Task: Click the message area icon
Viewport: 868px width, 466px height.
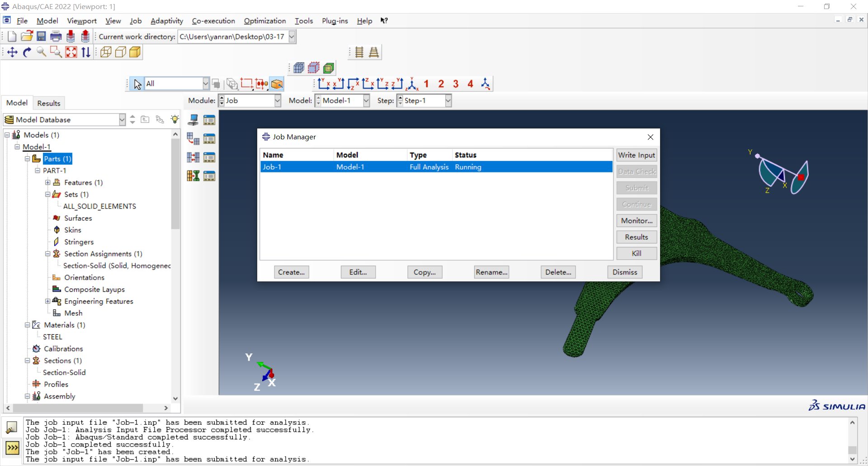Action: point(11,427)
